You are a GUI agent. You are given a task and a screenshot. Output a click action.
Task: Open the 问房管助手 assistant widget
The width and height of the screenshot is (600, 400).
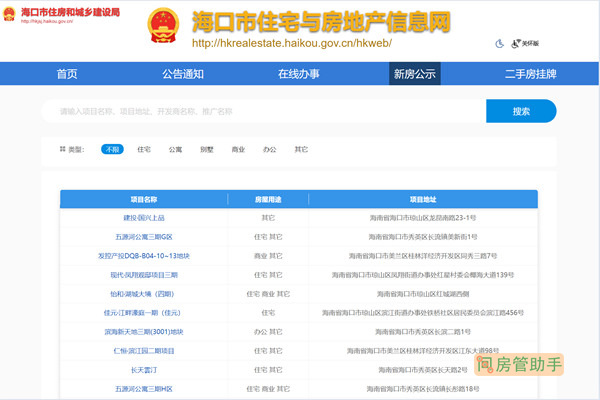[519, 364]
